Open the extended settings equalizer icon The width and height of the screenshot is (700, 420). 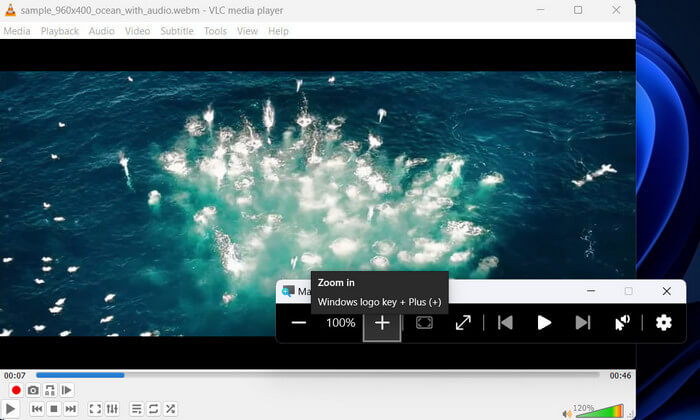(x=112, y=409)
